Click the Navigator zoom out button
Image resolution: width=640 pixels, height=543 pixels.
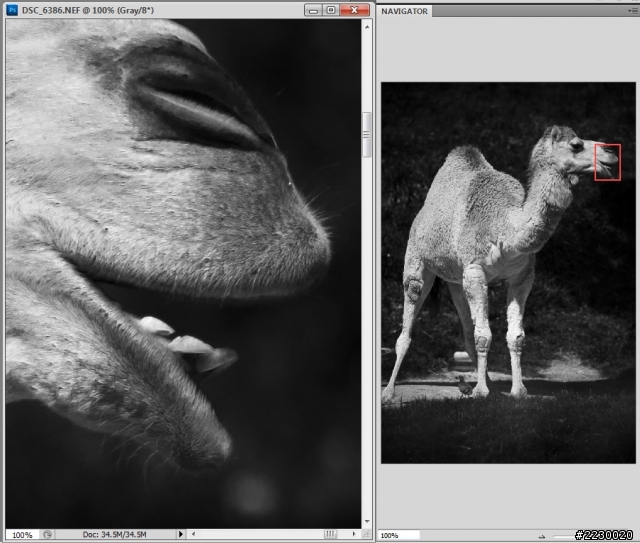[x=542, y=536]
